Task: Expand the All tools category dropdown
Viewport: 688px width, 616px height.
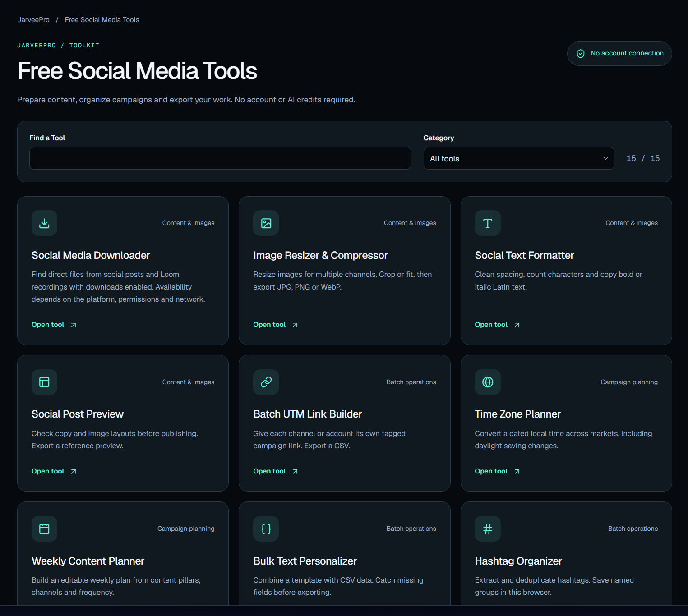Action: [519, 158]
